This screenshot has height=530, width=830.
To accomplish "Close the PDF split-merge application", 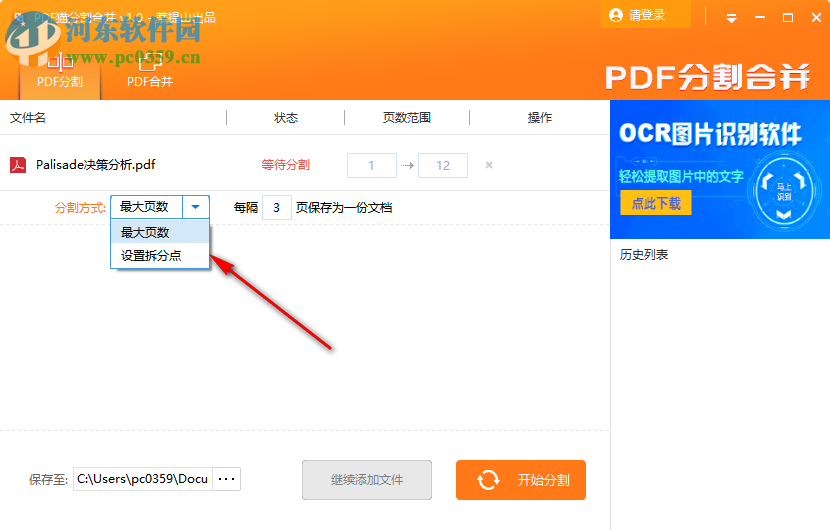I will coord(816,18).
